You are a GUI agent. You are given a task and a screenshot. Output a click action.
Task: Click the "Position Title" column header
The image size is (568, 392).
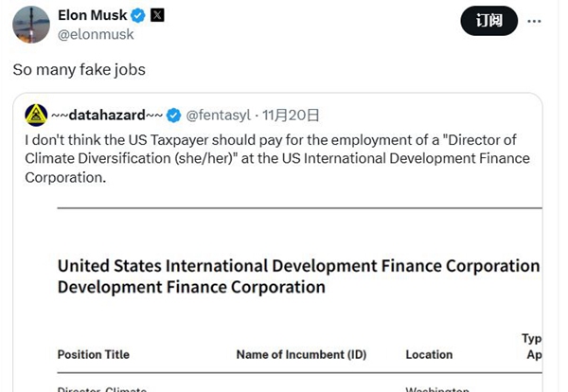(94, 354)
